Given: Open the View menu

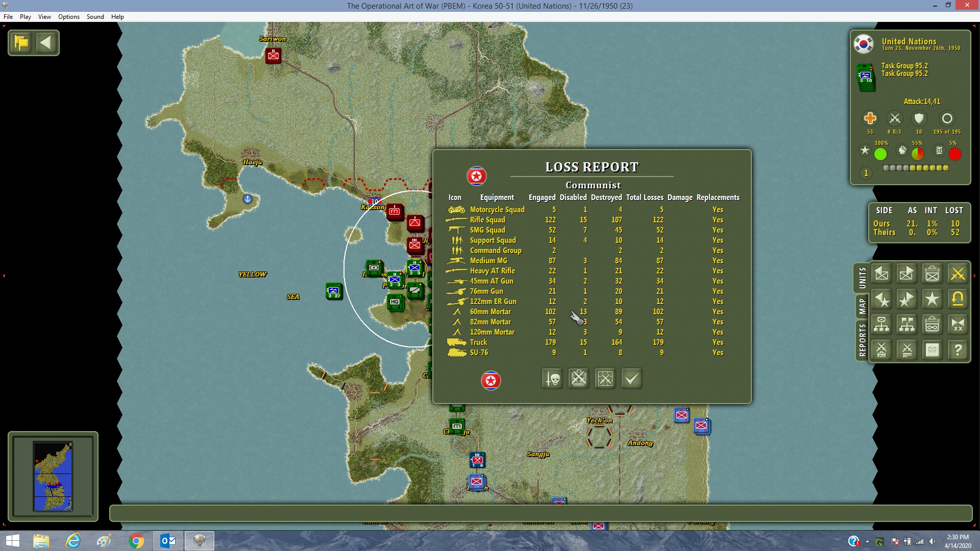Looking at the screenshot, I should pos(44,17).
